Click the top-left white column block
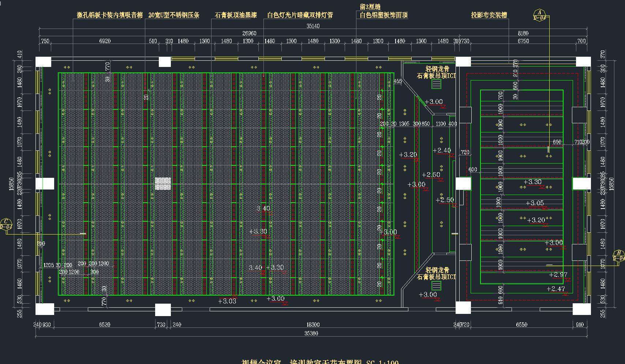The width and height of the screenshot is (625, 364). (44, 62)
